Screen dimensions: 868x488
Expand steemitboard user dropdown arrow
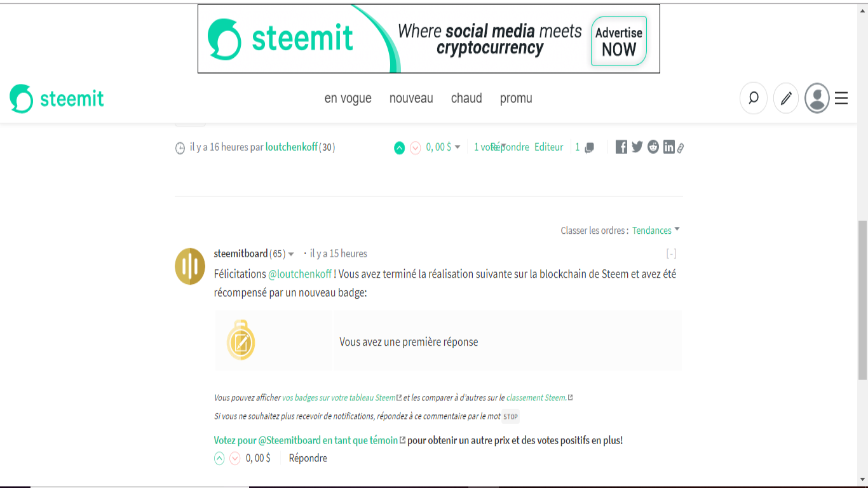(x=291, y=254)
